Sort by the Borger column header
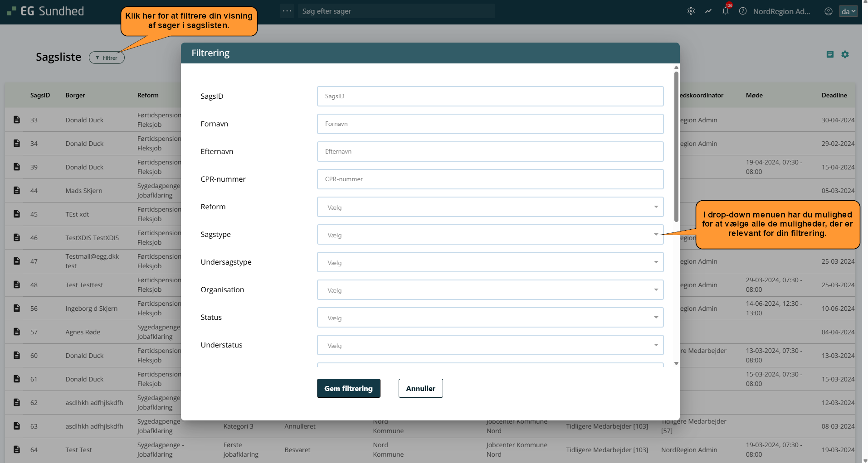This screenshot has height=463, width=868. tap(75, 95)
